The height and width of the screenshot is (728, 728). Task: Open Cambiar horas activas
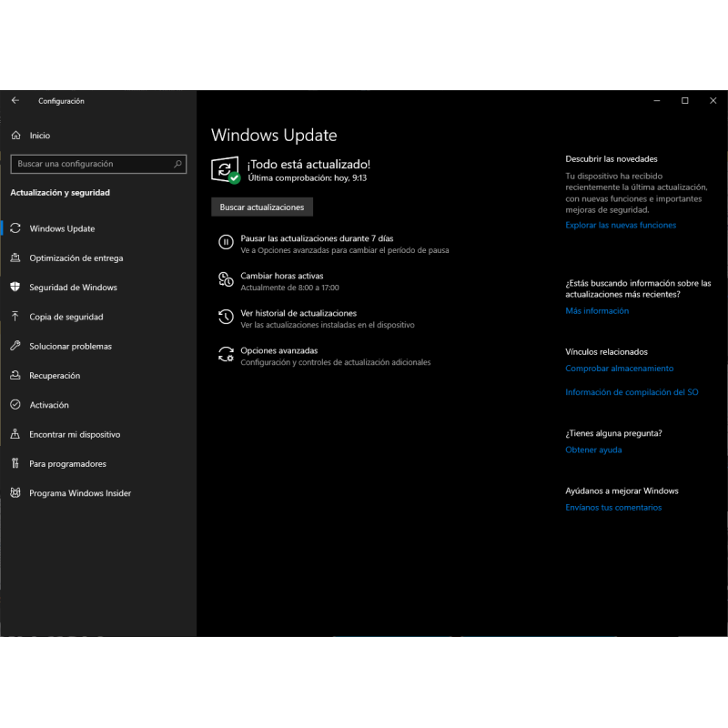pos(281,276)
